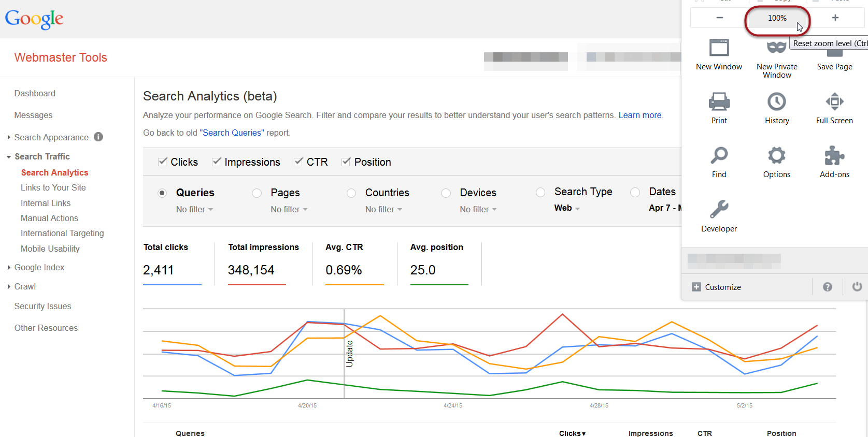Screen dimensions: 868x437
Task: Open the old "Search Queries" report link
Action: [x=232, y=133]
